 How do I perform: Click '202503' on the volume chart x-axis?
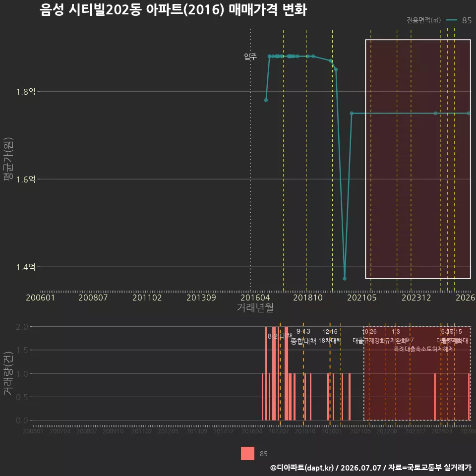tap(442, 431)
